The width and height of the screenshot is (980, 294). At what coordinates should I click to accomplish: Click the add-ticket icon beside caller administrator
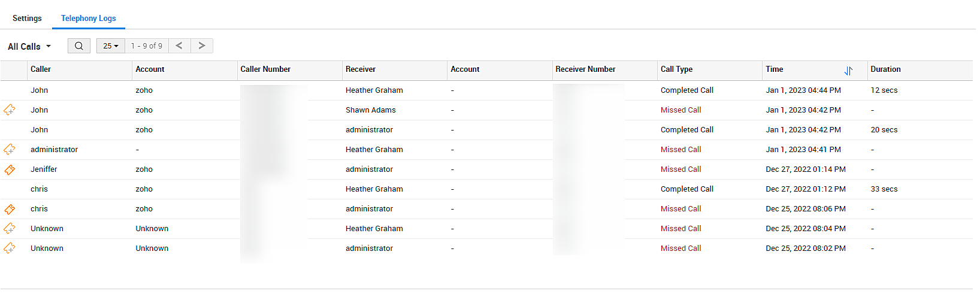[10, 150]
